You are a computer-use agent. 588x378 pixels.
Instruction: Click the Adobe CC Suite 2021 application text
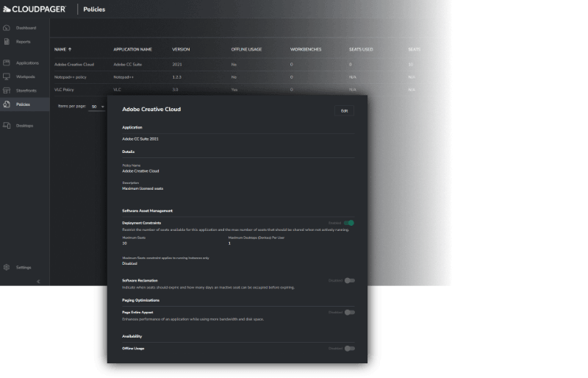coord(140,138)
